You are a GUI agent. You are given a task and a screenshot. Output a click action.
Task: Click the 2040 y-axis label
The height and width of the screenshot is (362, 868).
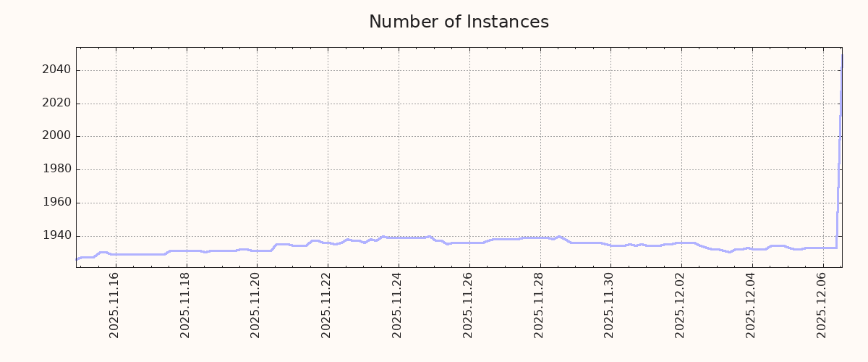point(56,70)
